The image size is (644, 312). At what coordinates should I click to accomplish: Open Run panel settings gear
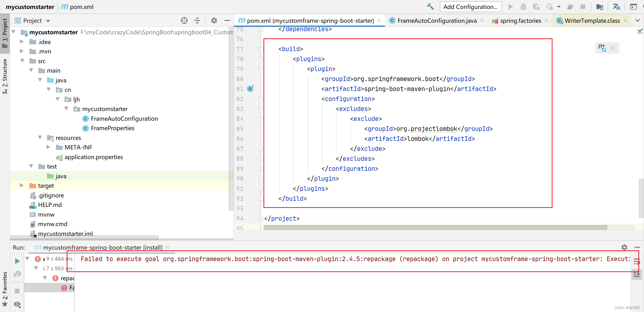pyautogui.click(x=624, y=247)
